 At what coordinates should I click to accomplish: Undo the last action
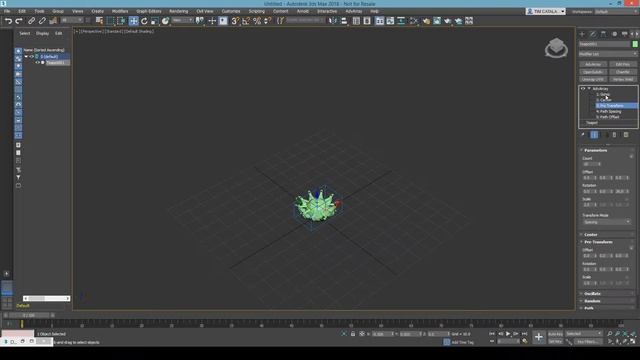[8, 21]
